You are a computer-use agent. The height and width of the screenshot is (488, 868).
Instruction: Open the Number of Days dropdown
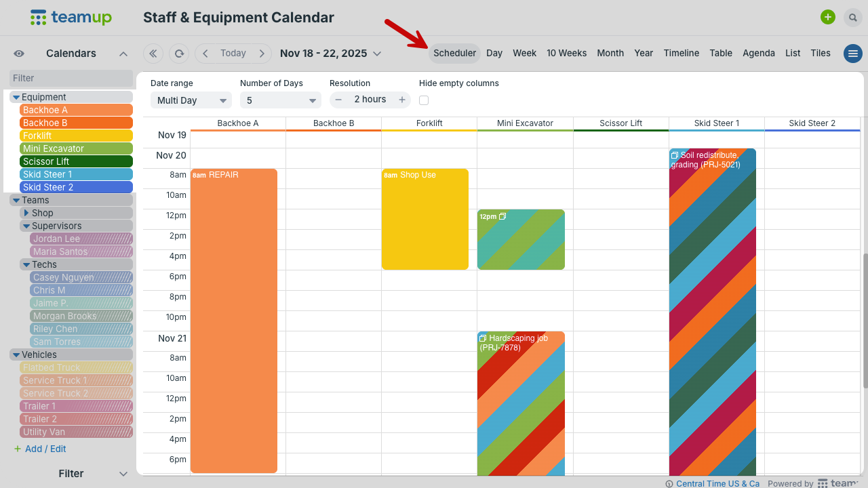(x=281, y=100)
